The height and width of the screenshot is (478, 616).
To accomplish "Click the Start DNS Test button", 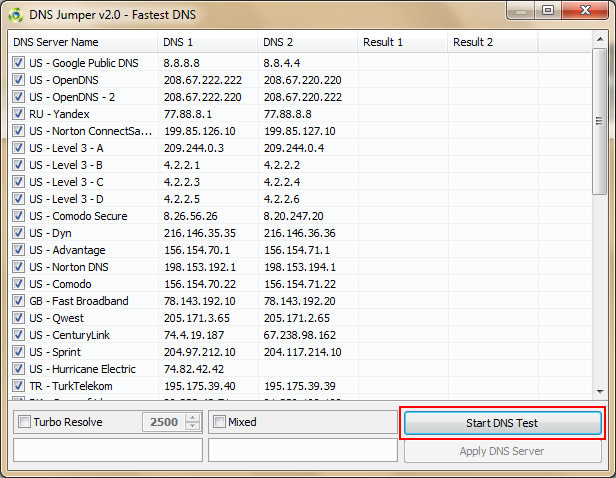I will [x=502, y=423].
